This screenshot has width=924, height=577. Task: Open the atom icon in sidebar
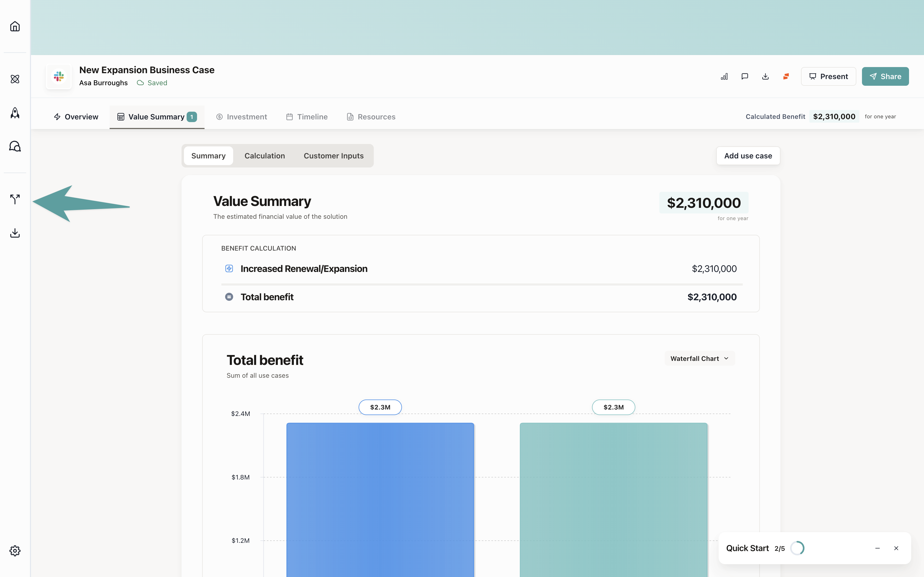tap(15, 79)
